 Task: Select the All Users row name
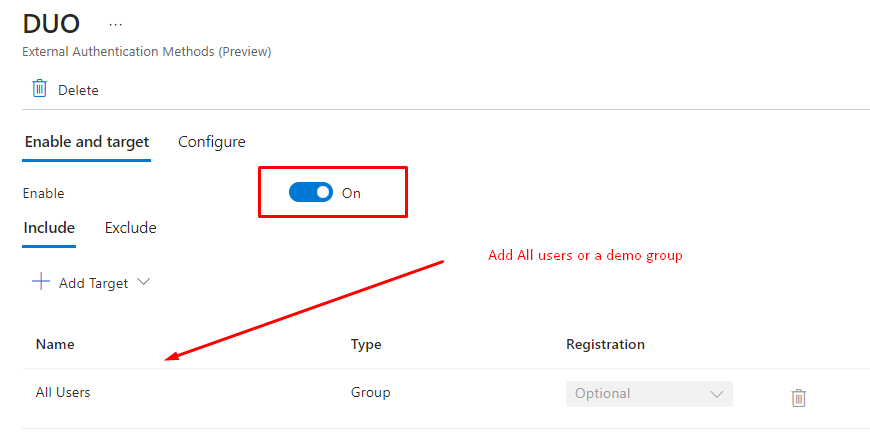tap(63, 393)
